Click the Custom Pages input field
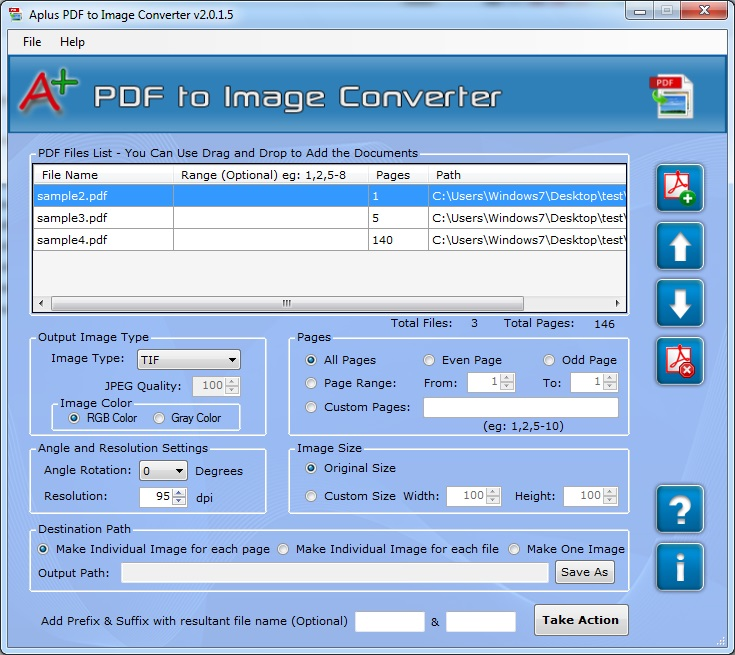Viewport: 735px width, 655px height. pyautogui.click(x=521, y=407)
